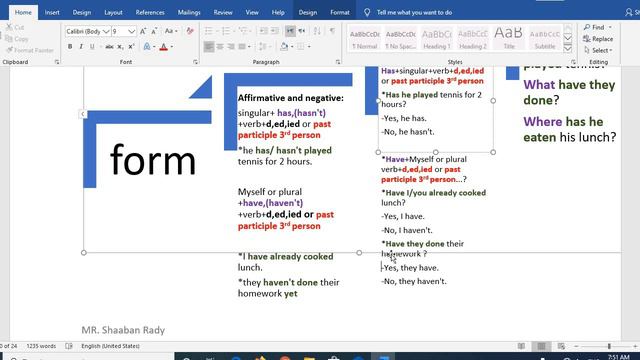Open the Review ribbon tab
The height and width of the screenshot is (360, 640).
coord(223,13)
